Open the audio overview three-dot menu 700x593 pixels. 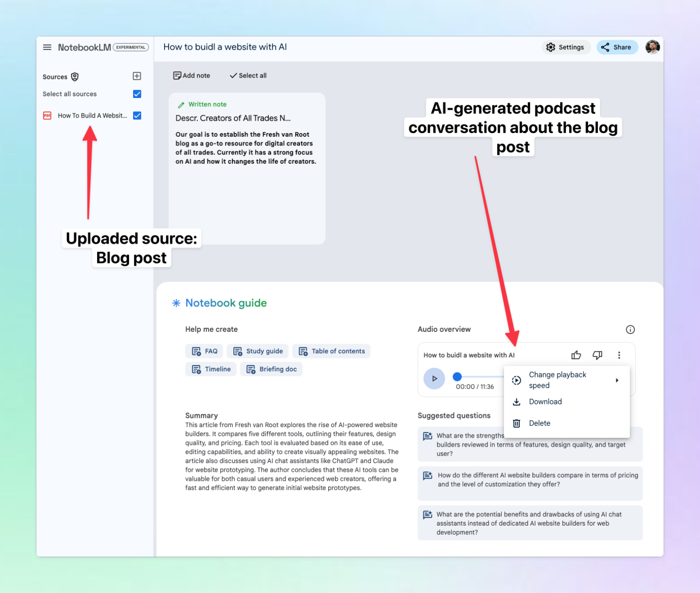619,355
